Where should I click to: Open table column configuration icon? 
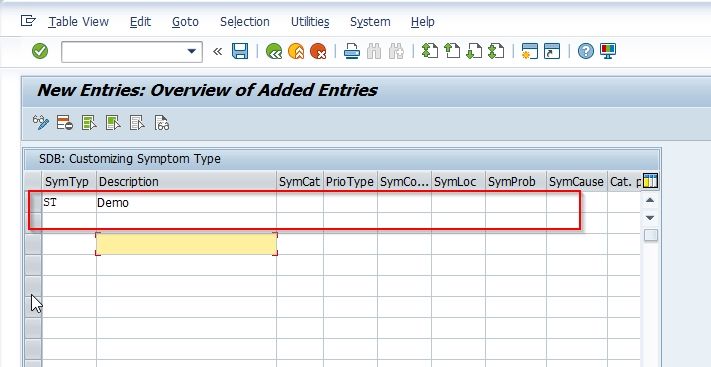click(650, 181)
